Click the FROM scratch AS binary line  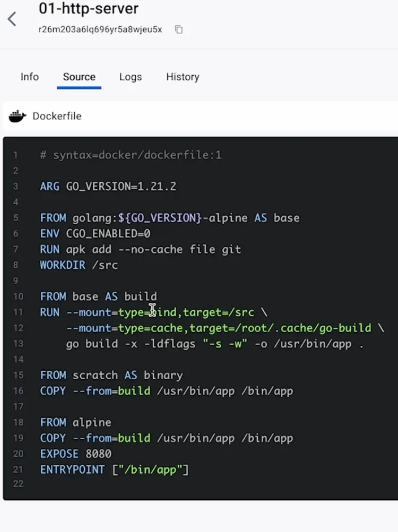coord(111,375)
